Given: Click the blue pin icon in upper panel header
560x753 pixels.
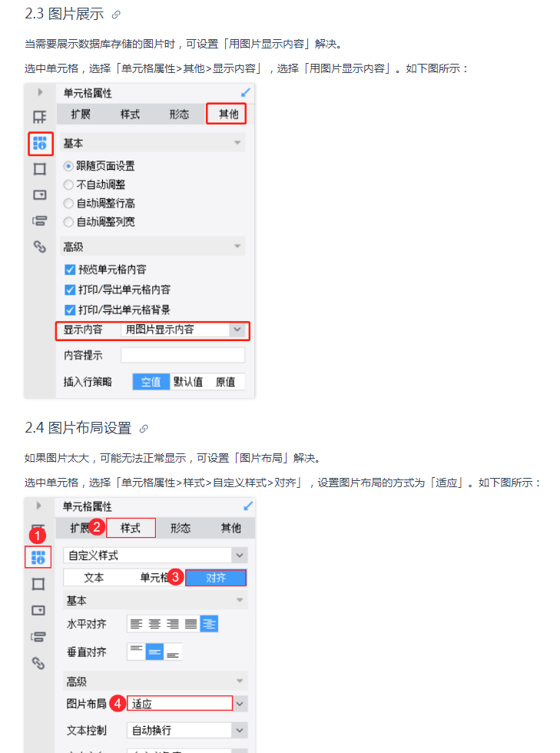Looking at the screenshot, I should [x=245, y=93].
